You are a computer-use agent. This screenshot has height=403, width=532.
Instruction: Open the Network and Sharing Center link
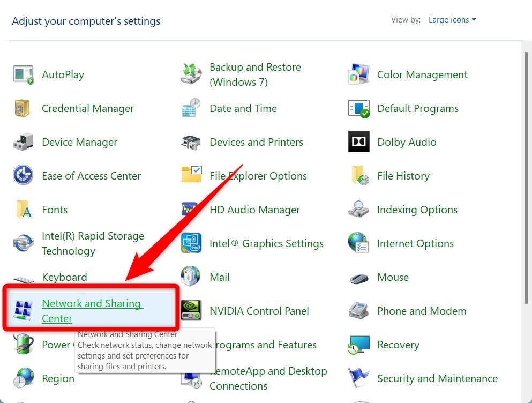click(x=92, y=311)
